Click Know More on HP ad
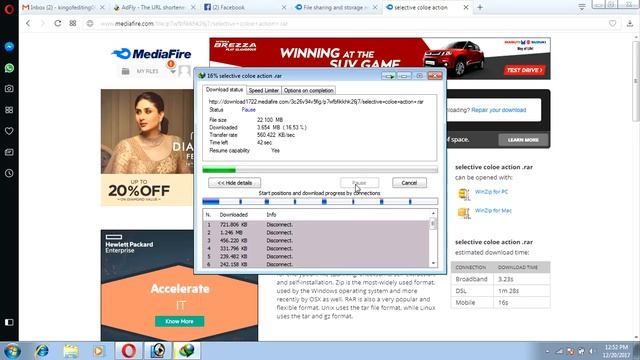Screen dimensions: 640x360 pos(180,322)
